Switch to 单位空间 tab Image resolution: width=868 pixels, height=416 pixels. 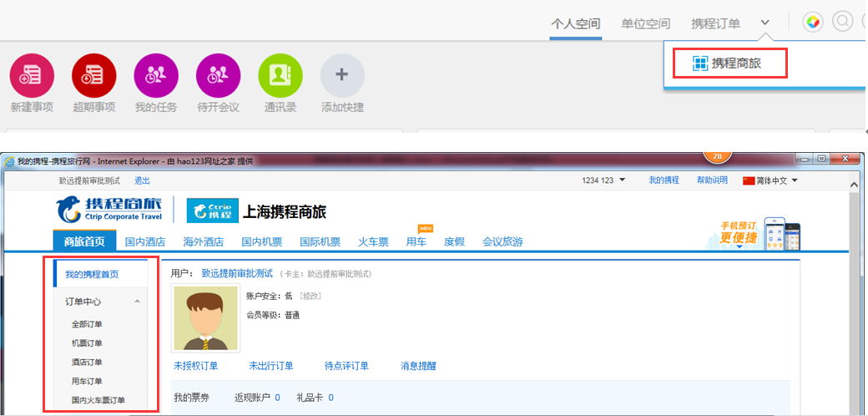point(645,24)
